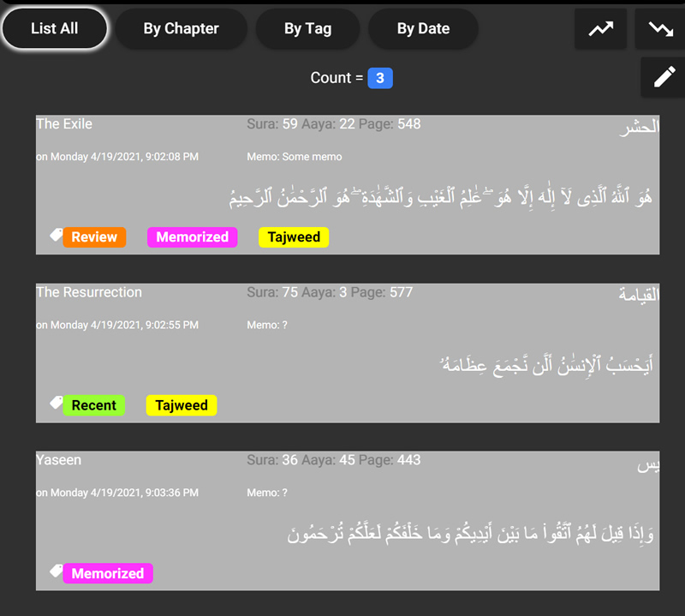This screenshot has height=616, width=685.
Task: Click the ascending trend sort icon
Action: (x=600, y=29)
